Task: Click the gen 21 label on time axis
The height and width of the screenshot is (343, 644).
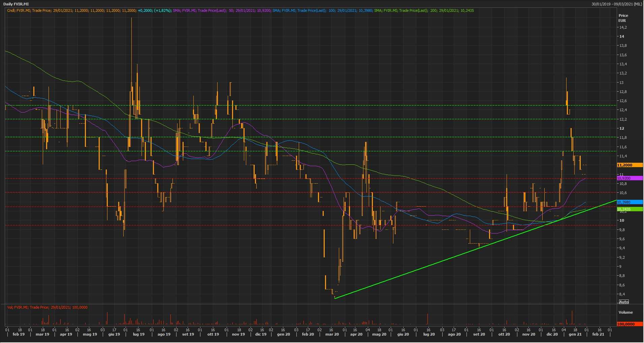Action: (x=575, y=334)
